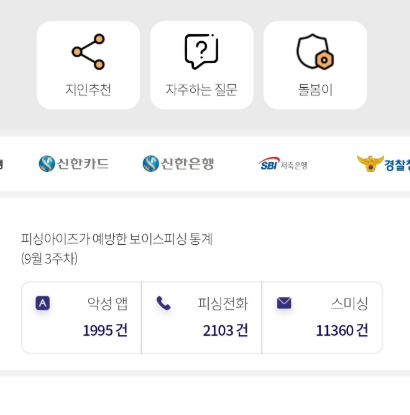The width and height of the screenshot is (410, 415).
Task: Select the 돌봄이 shield icon
Action: click(315, 51)
